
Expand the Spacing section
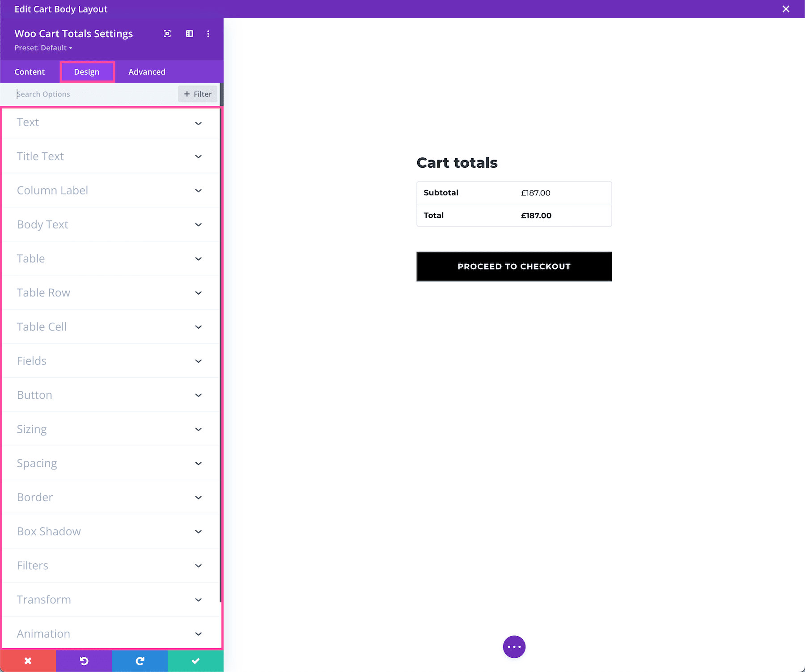coord(111,463)
